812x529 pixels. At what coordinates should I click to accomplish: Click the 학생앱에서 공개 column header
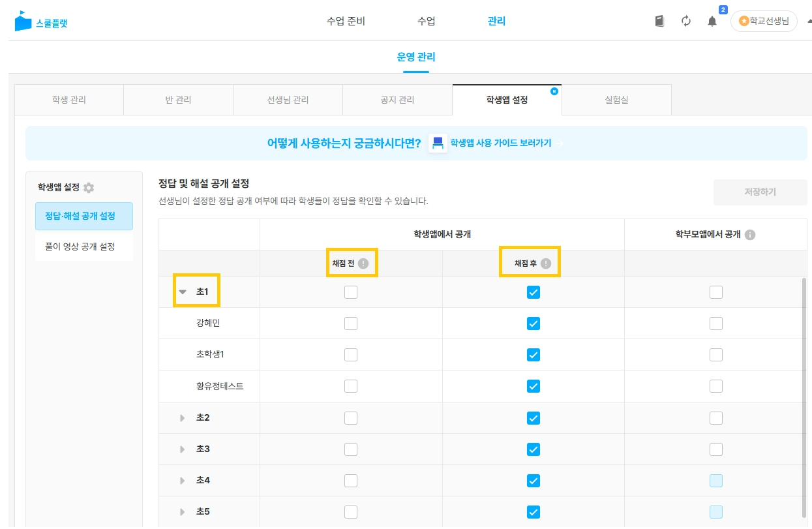[442, 235]
